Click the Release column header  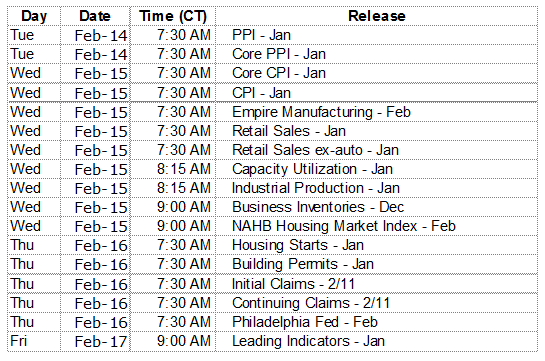tap(376, 16)
